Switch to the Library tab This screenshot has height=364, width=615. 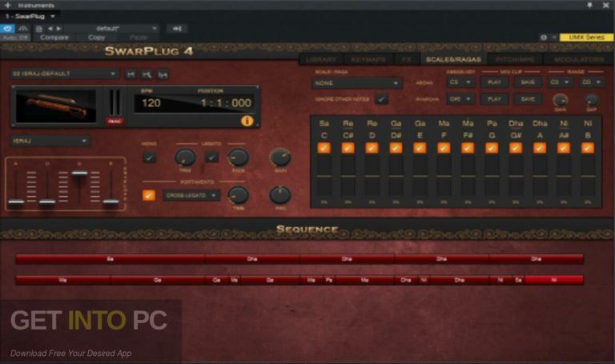pyautogui.click(x=320, y=59)
